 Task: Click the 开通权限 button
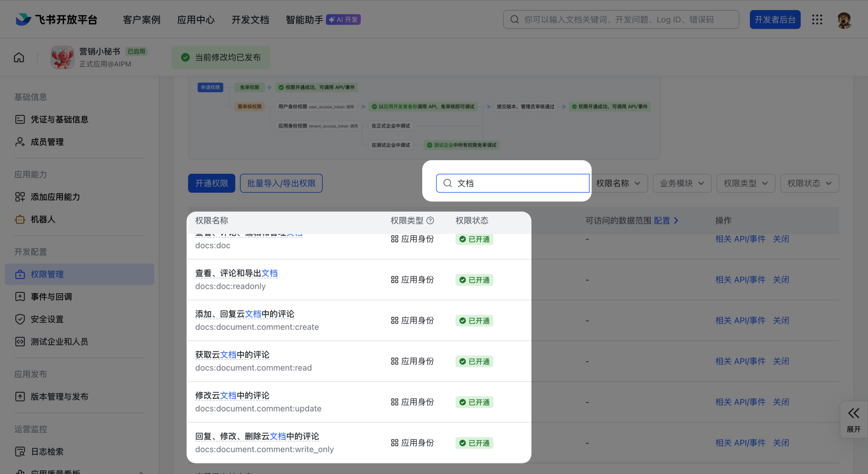tap(211, 183)
